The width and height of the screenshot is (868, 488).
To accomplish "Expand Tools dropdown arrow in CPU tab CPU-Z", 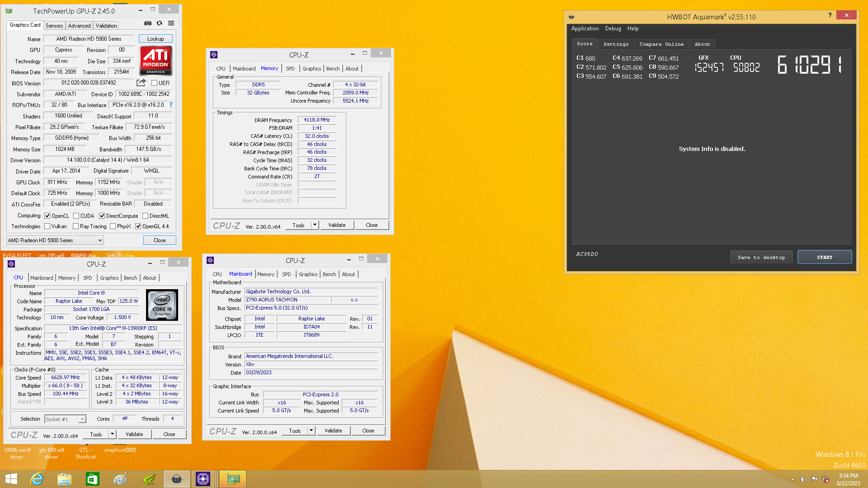I will (x=113, y=434).
